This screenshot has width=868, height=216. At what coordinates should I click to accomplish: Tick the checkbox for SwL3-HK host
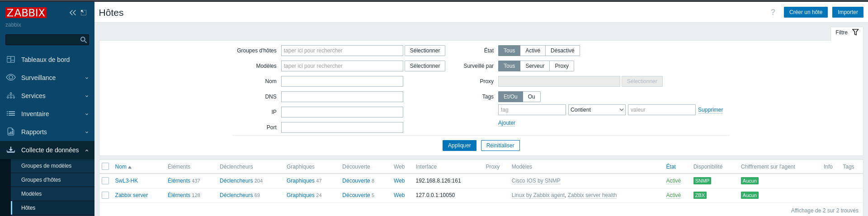pos(105,181)
